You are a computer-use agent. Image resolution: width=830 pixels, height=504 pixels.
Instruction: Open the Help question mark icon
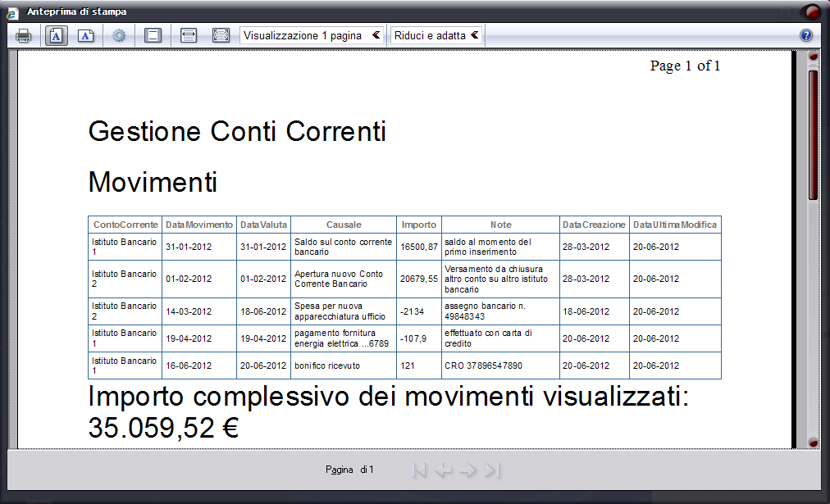(805, 35)
